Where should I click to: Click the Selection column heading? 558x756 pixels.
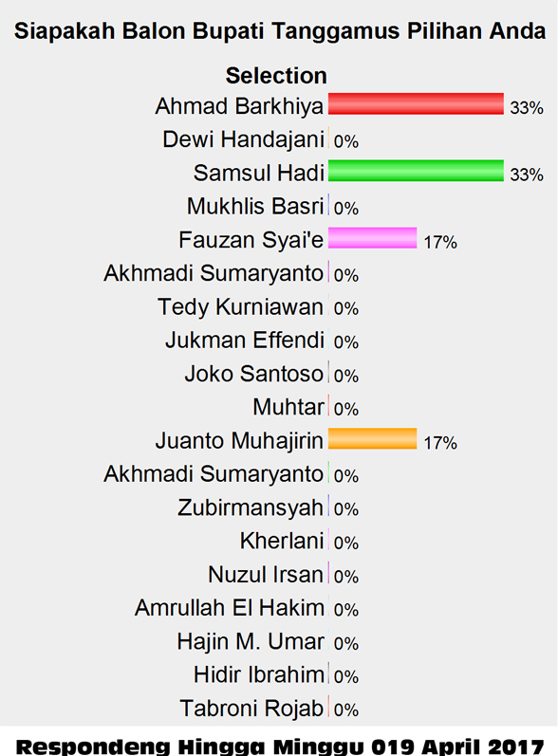click(x=276, y=76)
